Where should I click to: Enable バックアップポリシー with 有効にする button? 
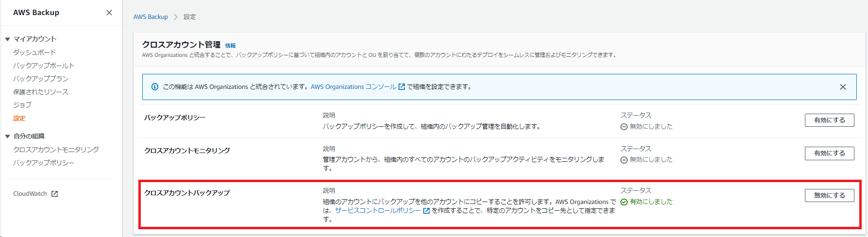[829, 120]
